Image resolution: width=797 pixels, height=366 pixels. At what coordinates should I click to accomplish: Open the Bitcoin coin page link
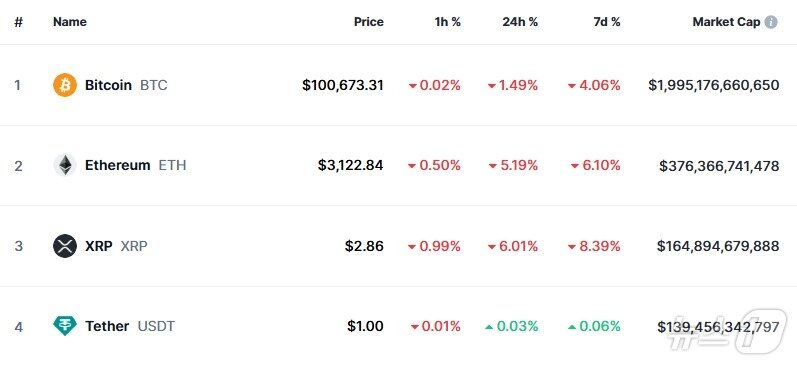(108, 85)
